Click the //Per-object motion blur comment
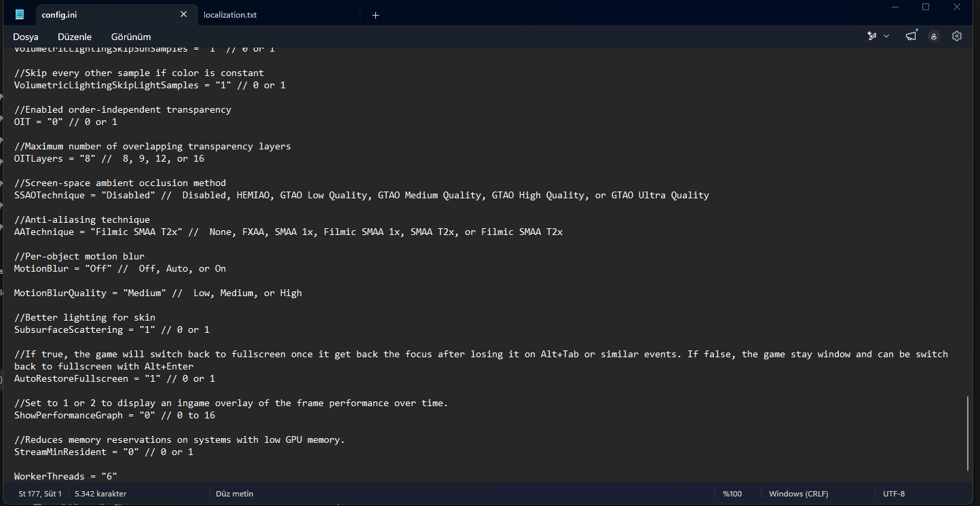This screenshot has height=506, width=980. click(79, 257)
